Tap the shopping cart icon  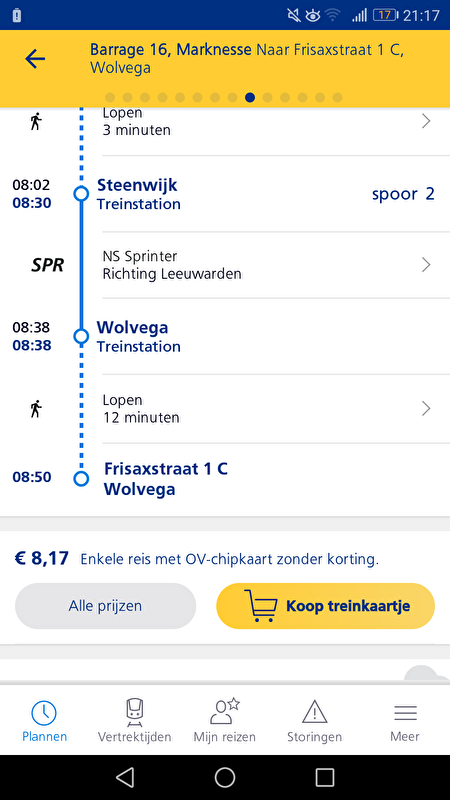pos(260,606)
